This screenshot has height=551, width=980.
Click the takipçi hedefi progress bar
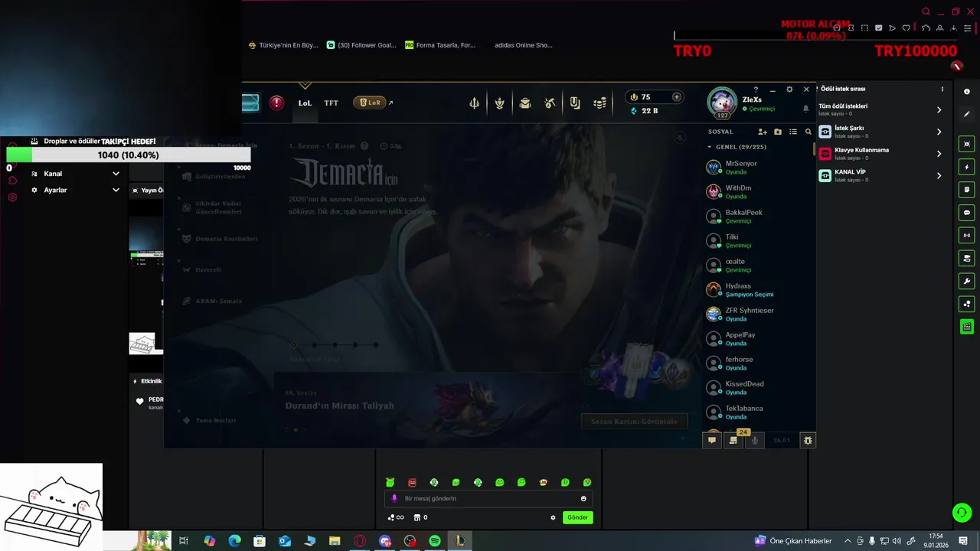129,155
